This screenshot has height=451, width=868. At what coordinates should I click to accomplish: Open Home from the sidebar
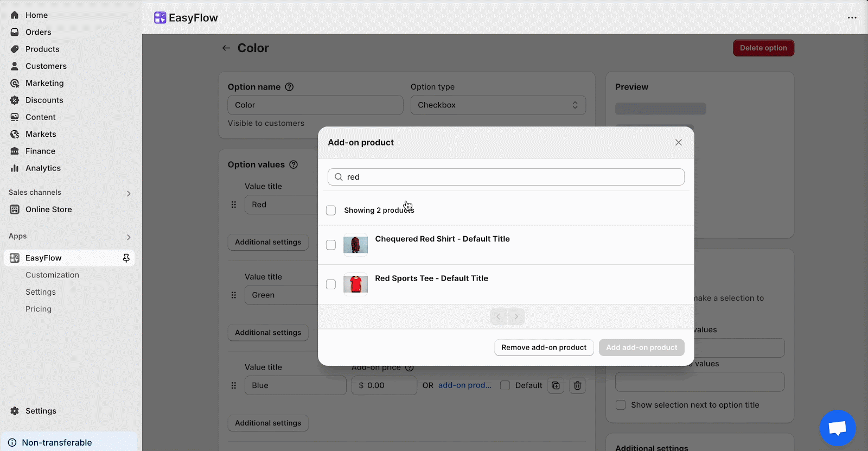click(36, 15)
